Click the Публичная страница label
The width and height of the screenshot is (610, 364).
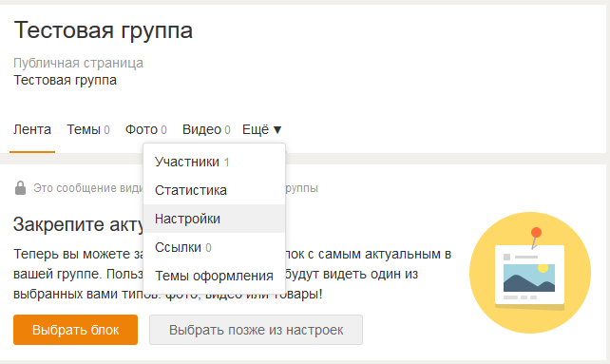[78, 63]
